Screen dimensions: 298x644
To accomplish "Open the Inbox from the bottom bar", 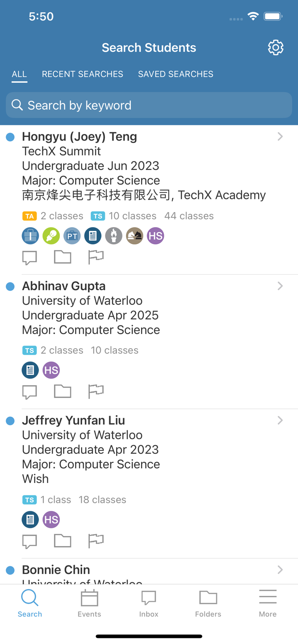I will tap(149, 603).
